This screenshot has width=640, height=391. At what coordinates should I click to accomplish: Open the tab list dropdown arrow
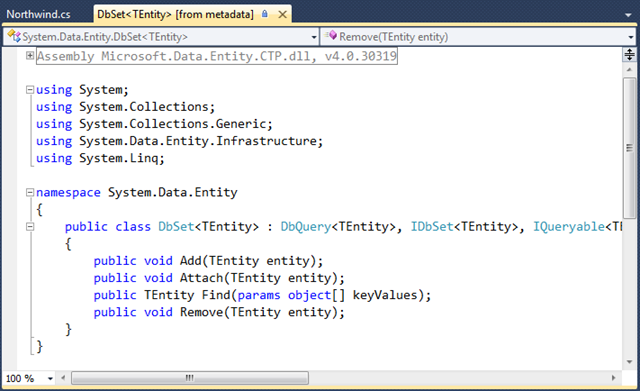coord(628,15)
